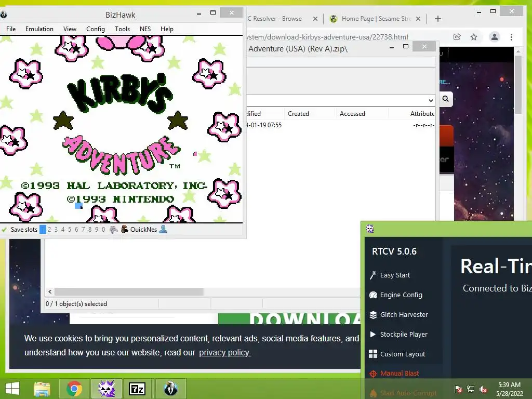Screen dimensions: 532x399
Task: Switch to Chrome from the taskbar
Action: [74, 389]
